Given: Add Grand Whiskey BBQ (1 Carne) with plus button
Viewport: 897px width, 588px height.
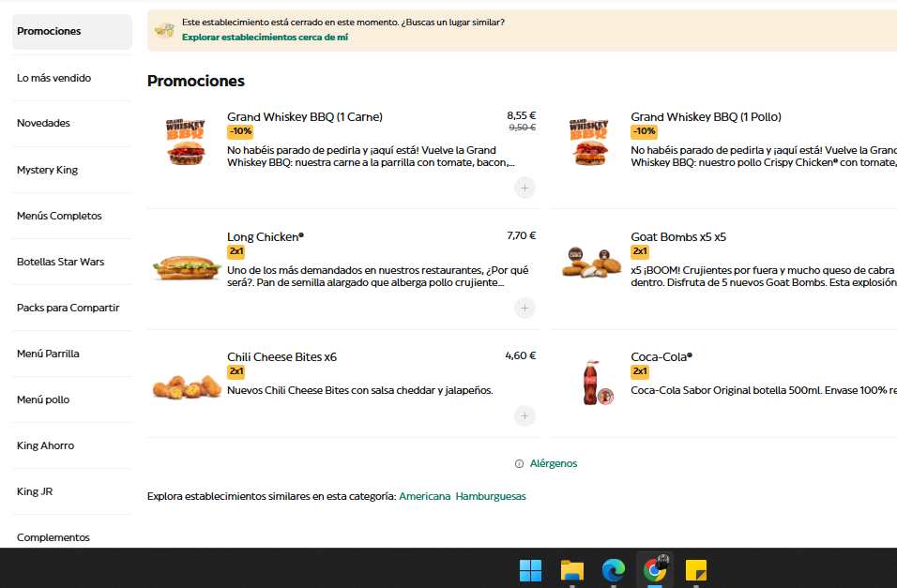Looking at the screenshot, I should click(x=525, y=188).
